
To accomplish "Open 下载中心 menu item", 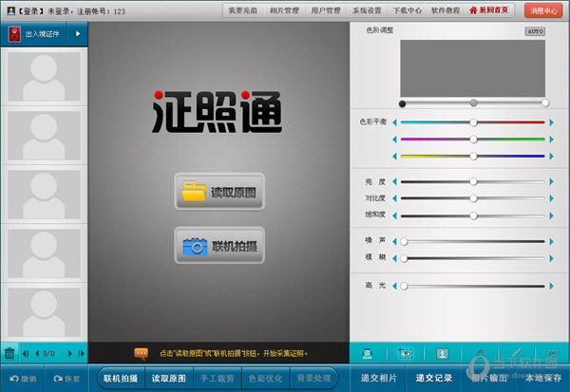I will tap(408, 10).
